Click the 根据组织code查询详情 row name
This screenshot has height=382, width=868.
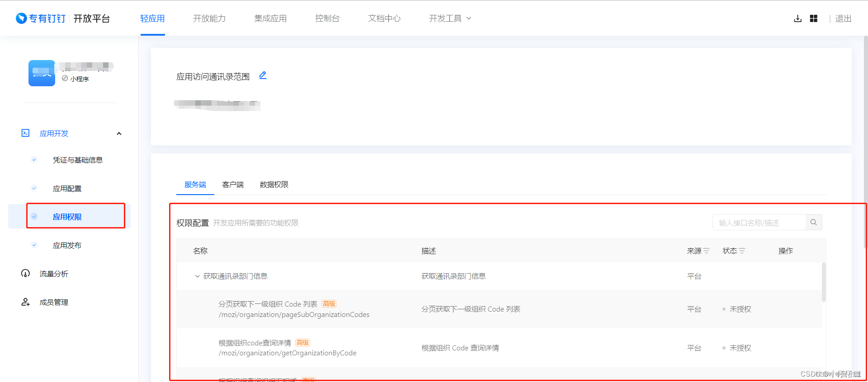click(255, 343)
